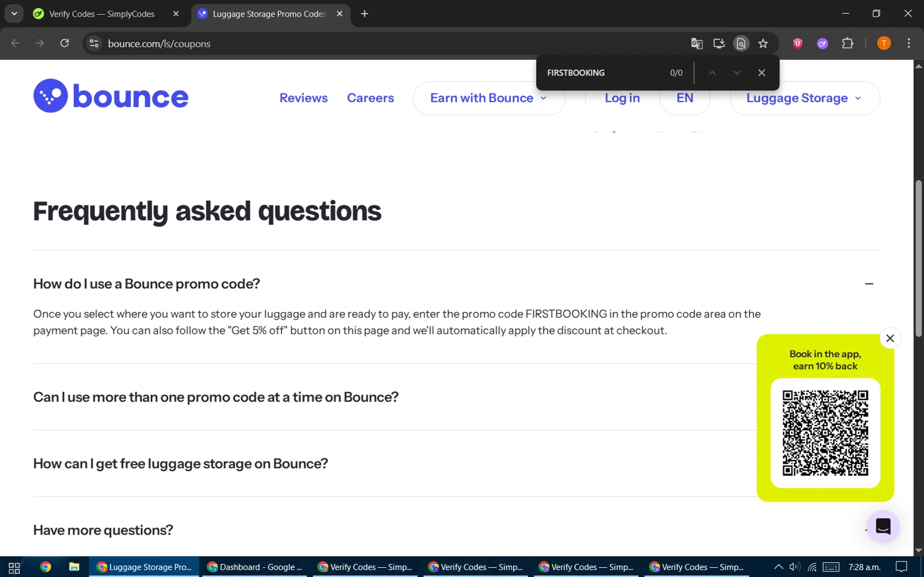Expand the Earn with Bounce dropdown
This screenshot has height=577, width=924.
489,98
